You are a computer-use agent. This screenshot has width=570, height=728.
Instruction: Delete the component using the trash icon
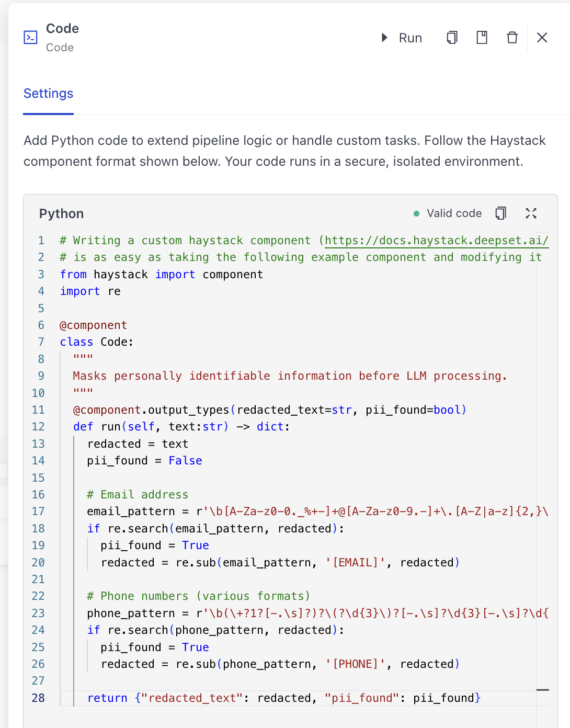pyautogui.click(x=512, y=37)
